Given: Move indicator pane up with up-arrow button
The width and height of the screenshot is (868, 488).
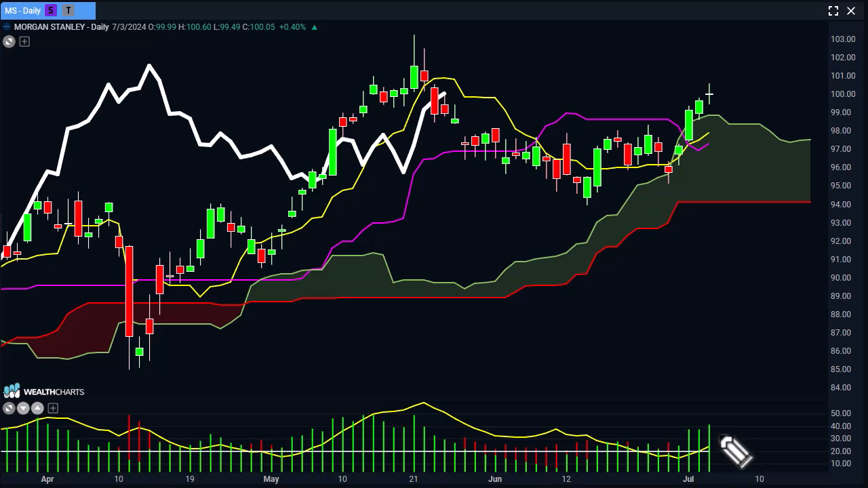Looking at the screenshot, I should click(x=37, y=408).
